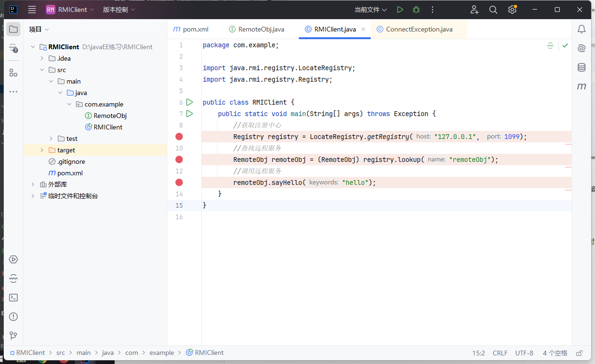Run the program with green Run button

coord(400,10)
